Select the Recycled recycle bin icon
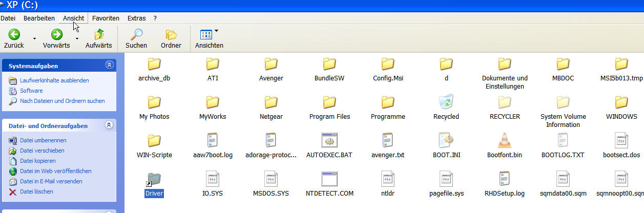Screen dimensions: 644x213 tap(446, 102)
